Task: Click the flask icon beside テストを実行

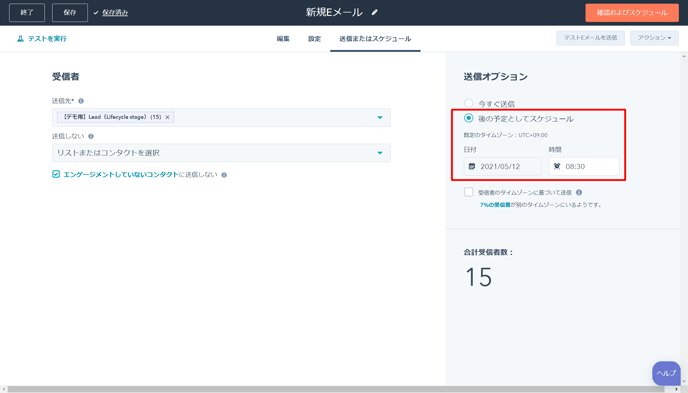Action: coord(20,39)
